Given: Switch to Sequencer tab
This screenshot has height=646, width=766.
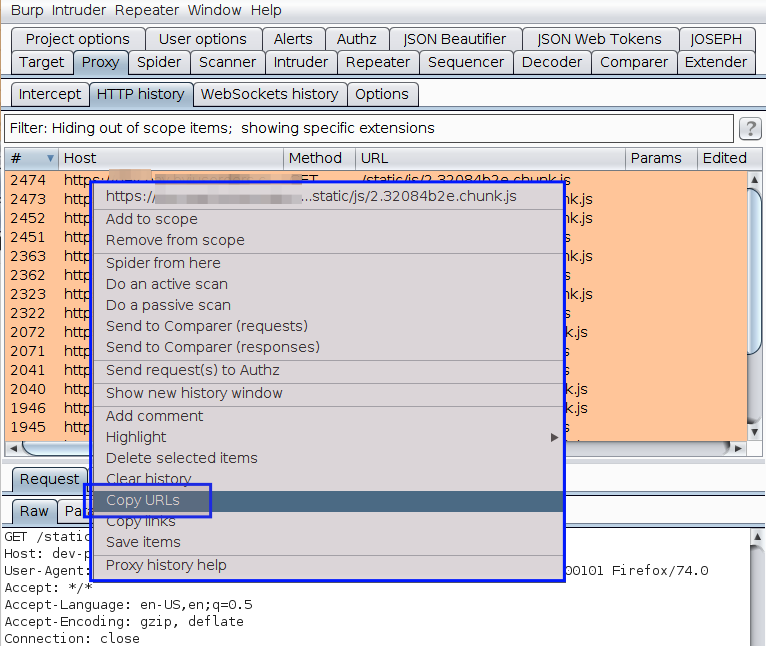Looking at the screenshot, I should (x=466, y=63).
